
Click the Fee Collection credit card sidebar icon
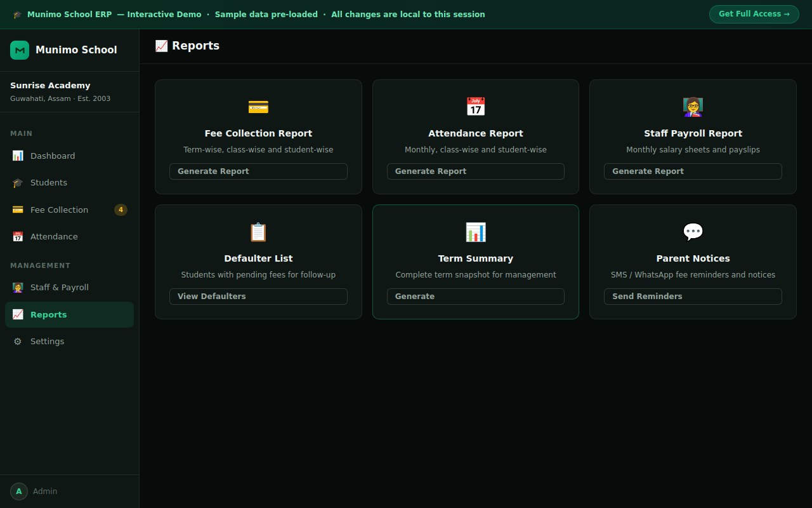18,210
